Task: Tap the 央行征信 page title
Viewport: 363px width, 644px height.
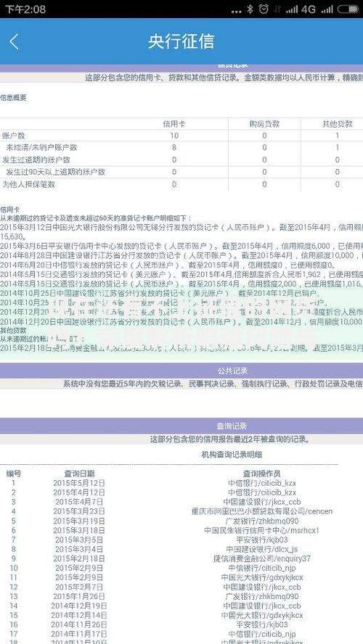Action: [181, 42]
